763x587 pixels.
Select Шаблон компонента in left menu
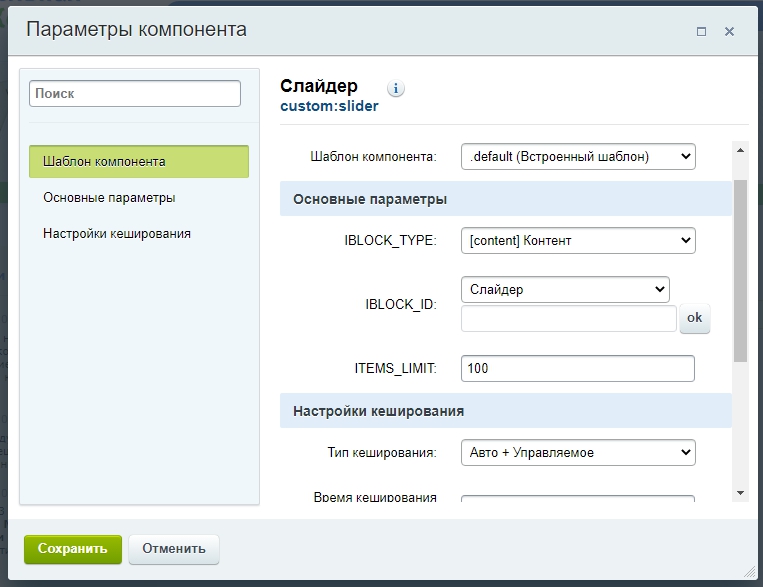coord(139,161)
